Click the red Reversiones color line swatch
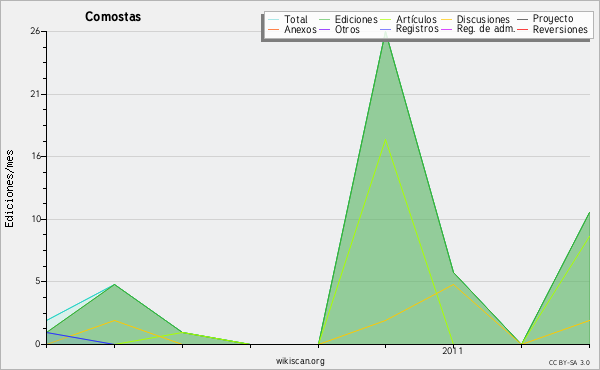Image resolution: width=600 pixels, height=370 pixels. click(x=522, y=29)
